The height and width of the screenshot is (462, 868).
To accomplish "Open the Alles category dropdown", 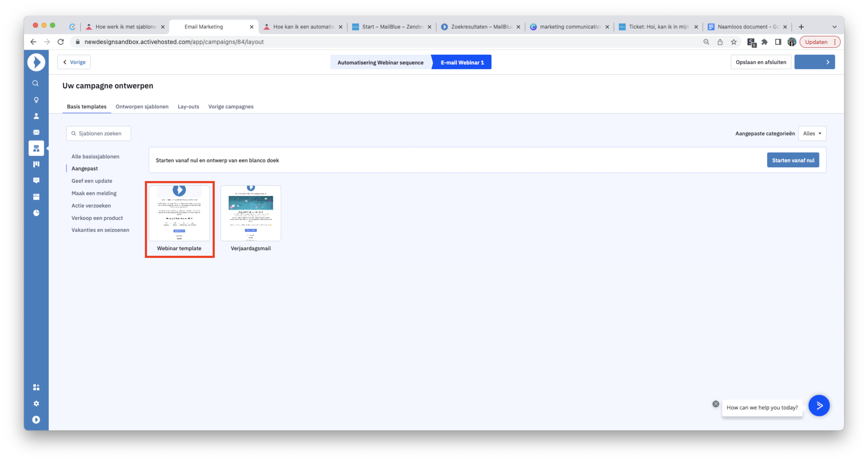I will click(812, 133).
